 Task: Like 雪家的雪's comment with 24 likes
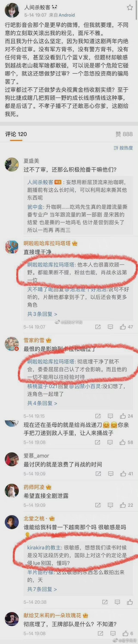tap(126, 416)
